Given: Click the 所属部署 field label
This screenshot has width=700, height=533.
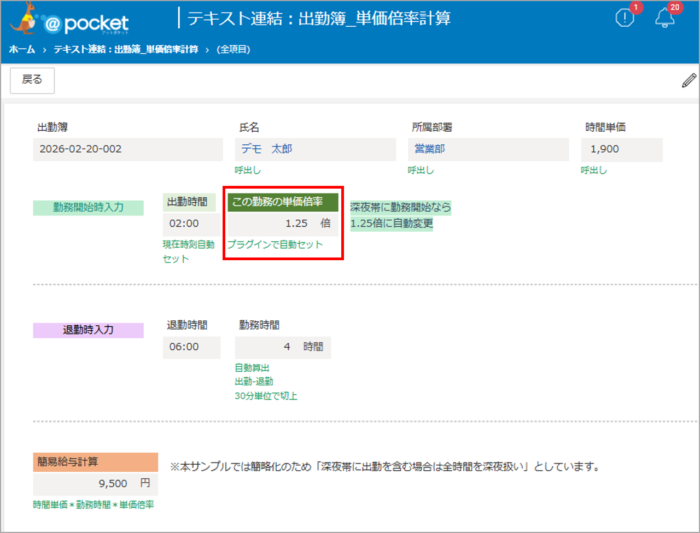Looking at the screenshot, I should click(x=432, y=128).
